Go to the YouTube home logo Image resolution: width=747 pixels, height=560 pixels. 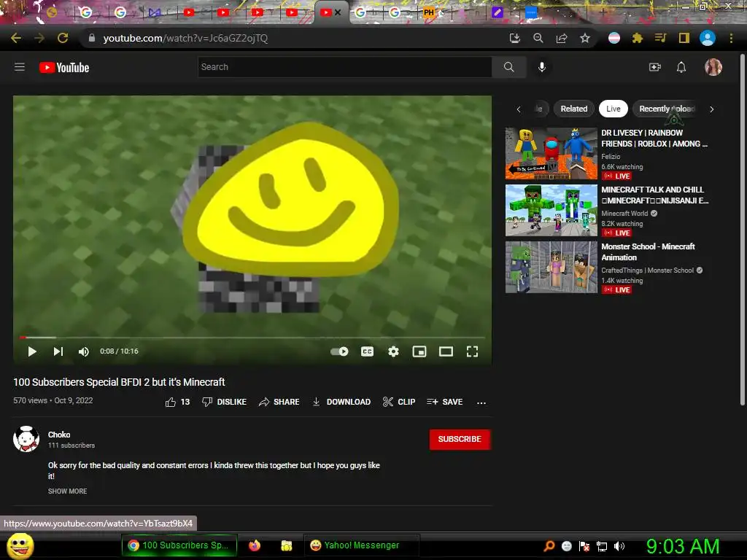tap(64, 68)
